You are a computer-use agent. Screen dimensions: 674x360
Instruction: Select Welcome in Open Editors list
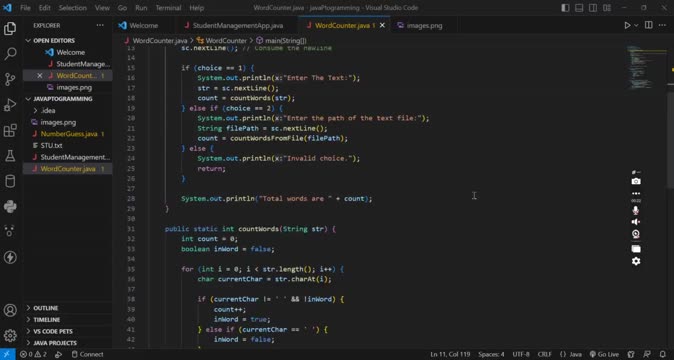70,52
